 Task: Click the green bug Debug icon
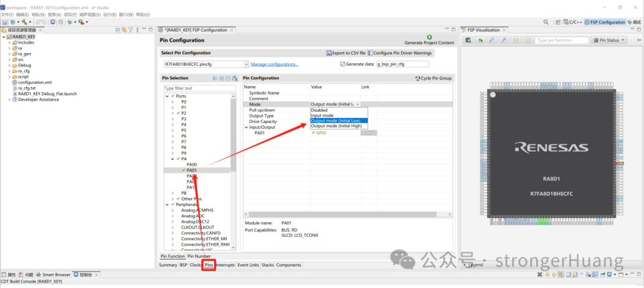tap(70, 21)
